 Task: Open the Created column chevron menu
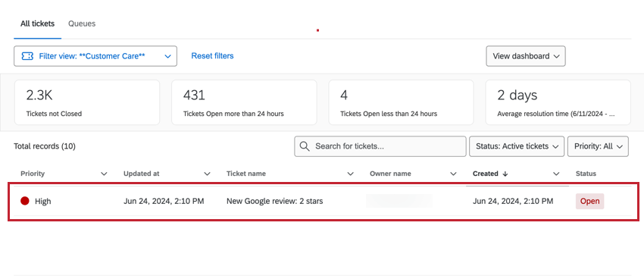(556, 174)
